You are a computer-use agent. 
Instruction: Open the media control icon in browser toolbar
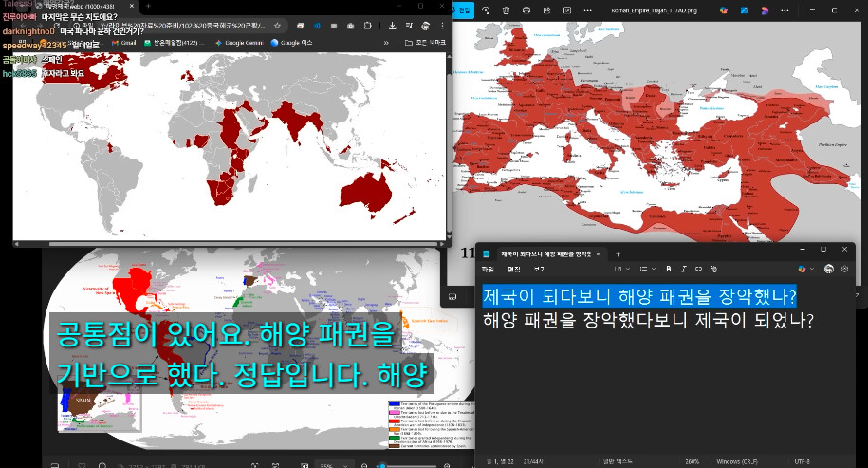tap(409, 26)
